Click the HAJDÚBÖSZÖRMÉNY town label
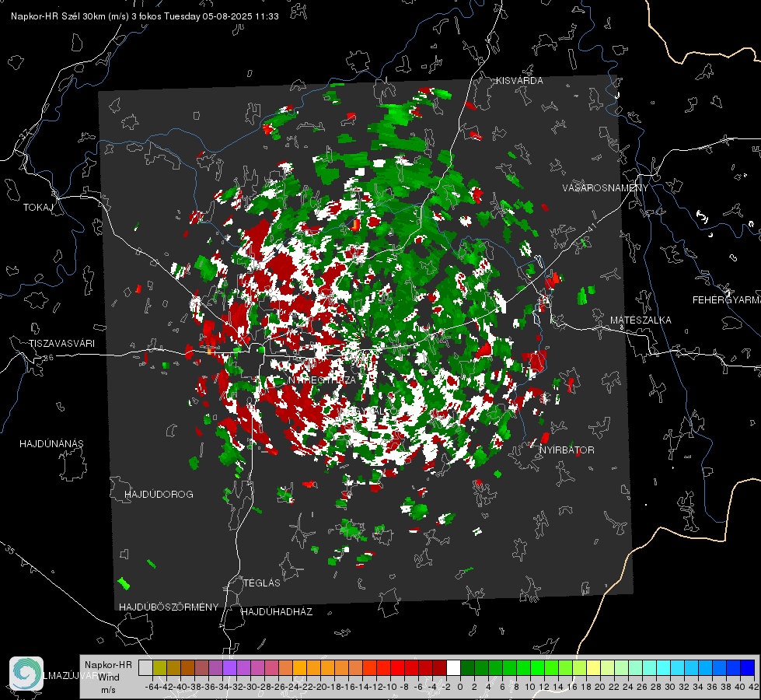This screenshot has height=700, width=761. (169, 607)
